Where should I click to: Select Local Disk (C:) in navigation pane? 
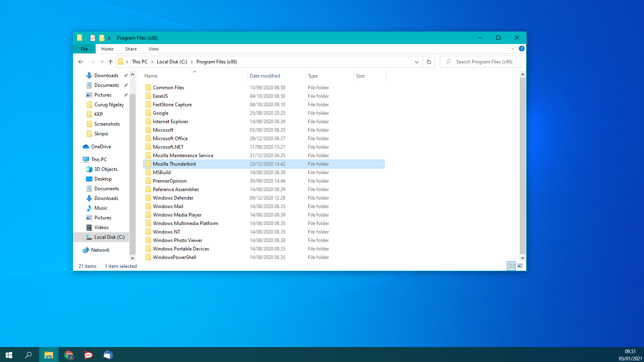click(101, 237)
